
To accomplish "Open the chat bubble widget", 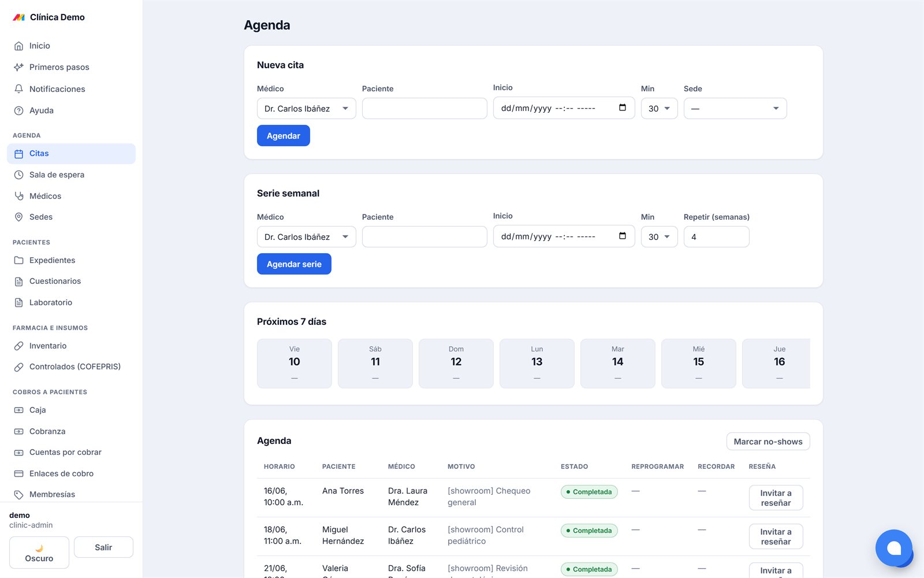I will pyautogui.click(x=894, y=548).
